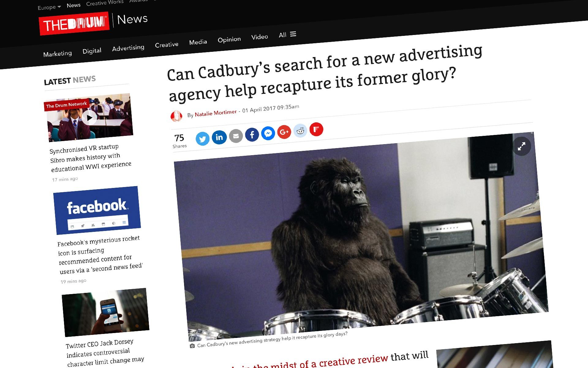
Task: Open the Marketing section
Action: (x=58, y=54)
